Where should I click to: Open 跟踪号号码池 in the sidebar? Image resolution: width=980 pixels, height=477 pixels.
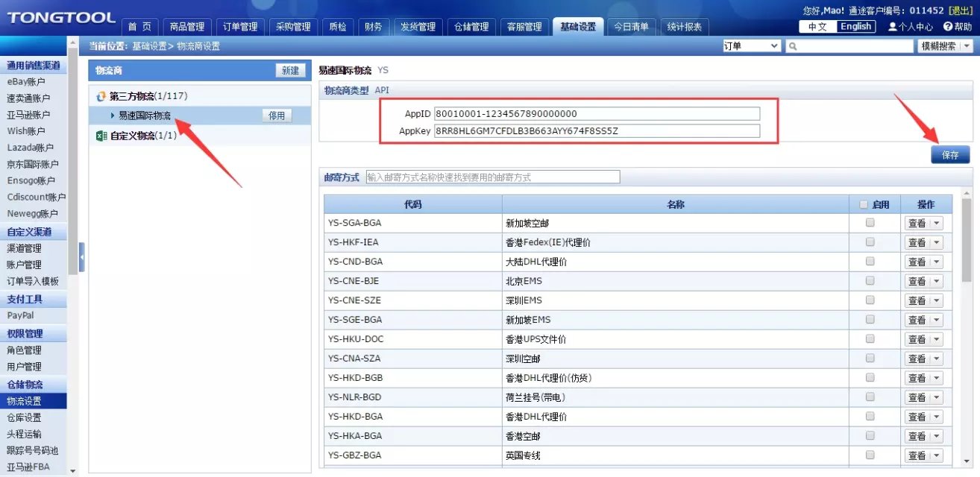(x=33, y=450)
